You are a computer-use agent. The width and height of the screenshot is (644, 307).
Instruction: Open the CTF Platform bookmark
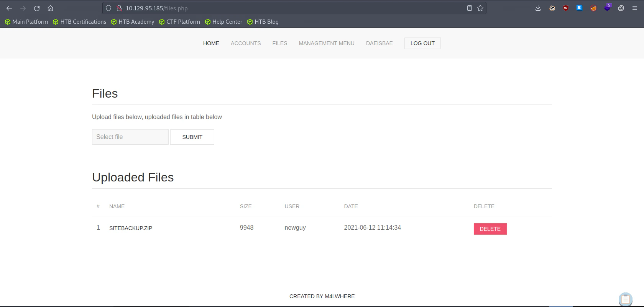point(179,22)
